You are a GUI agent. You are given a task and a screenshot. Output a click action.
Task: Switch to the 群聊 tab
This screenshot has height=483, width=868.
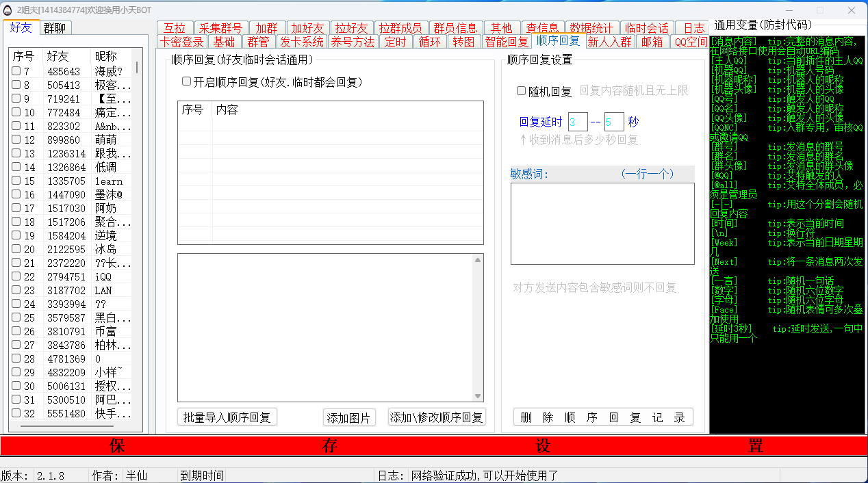tap(55, 28)
